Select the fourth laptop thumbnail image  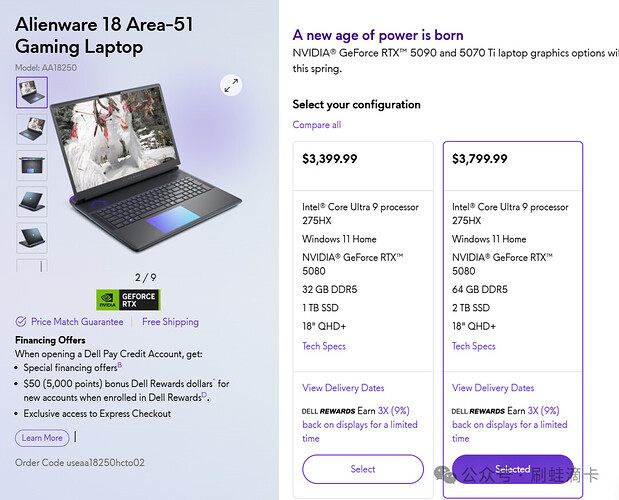coord(31,200)
